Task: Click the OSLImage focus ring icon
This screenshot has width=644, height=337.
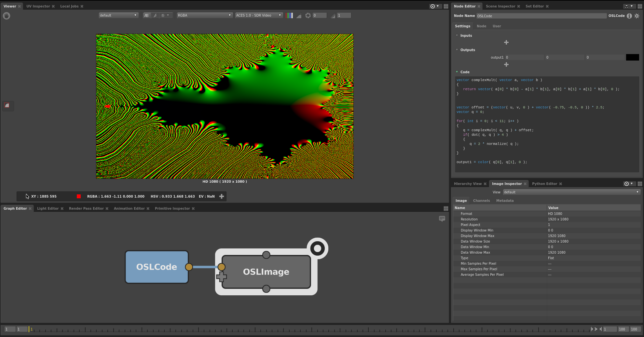Action: click(x=318, y=248)
